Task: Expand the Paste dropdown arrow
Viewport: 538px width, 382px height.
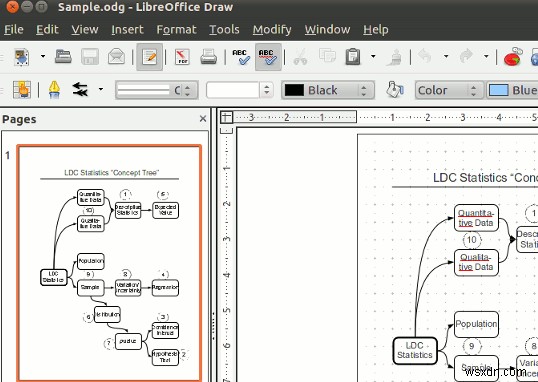Action: (x=373, y=56)
